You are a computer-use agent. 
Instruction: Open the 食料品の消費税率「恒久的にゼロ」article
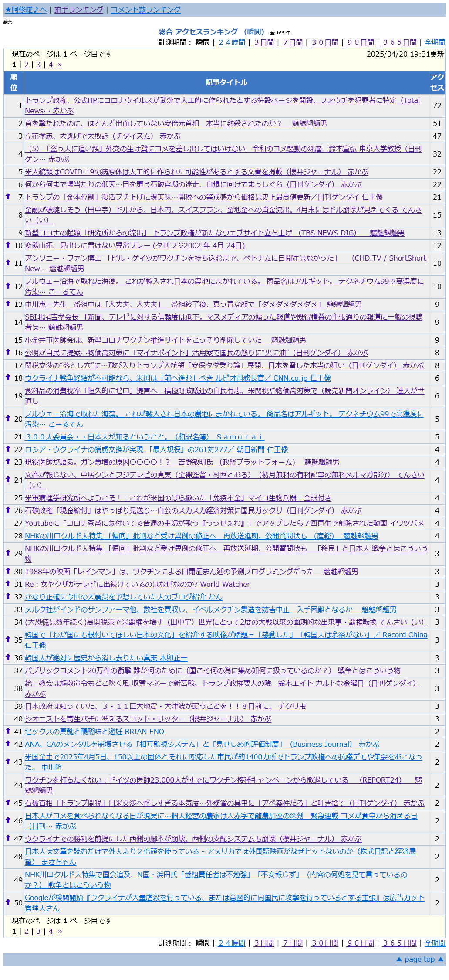pos(224,396)
